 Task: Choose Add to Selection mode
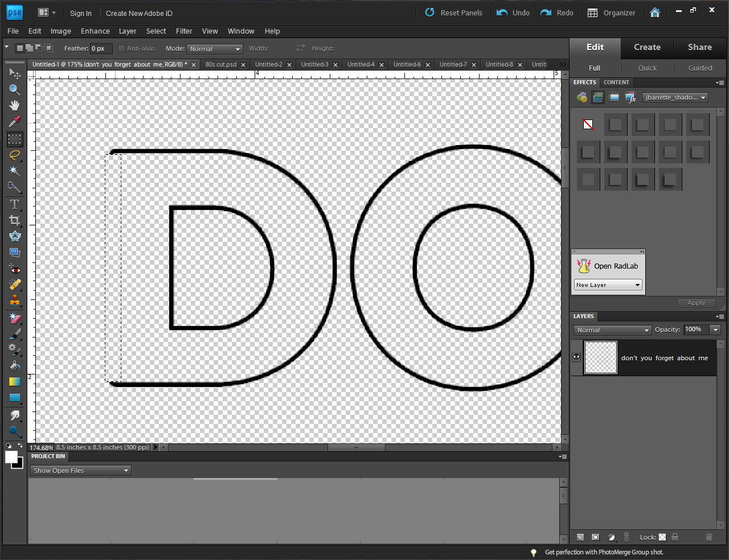pyautogui.click(x=30, y=48)
